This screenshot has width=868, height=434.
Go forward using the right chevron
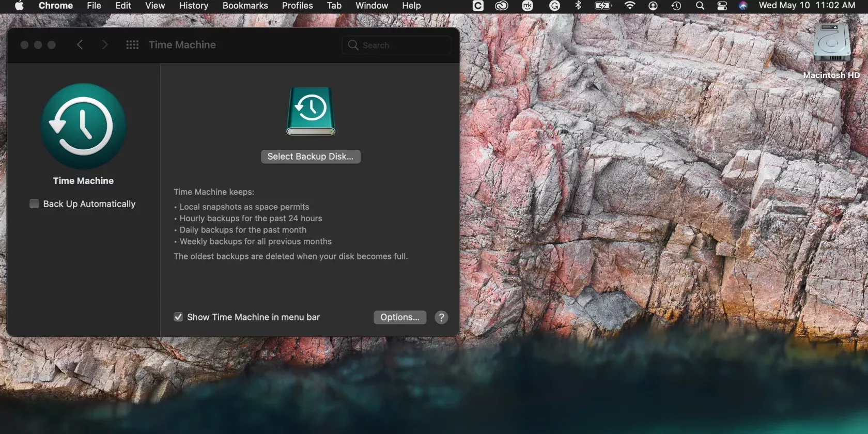point(105,45)
